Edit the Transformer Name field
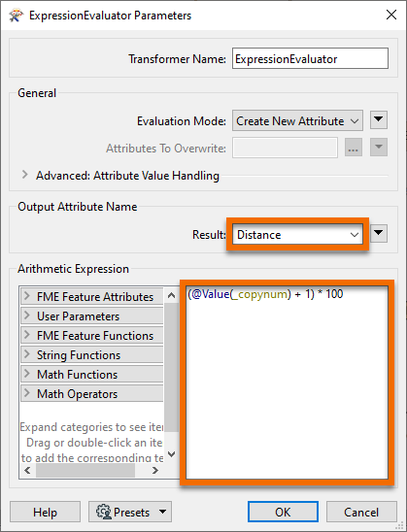This screenshot has width=407, height=532. point(310,58)
